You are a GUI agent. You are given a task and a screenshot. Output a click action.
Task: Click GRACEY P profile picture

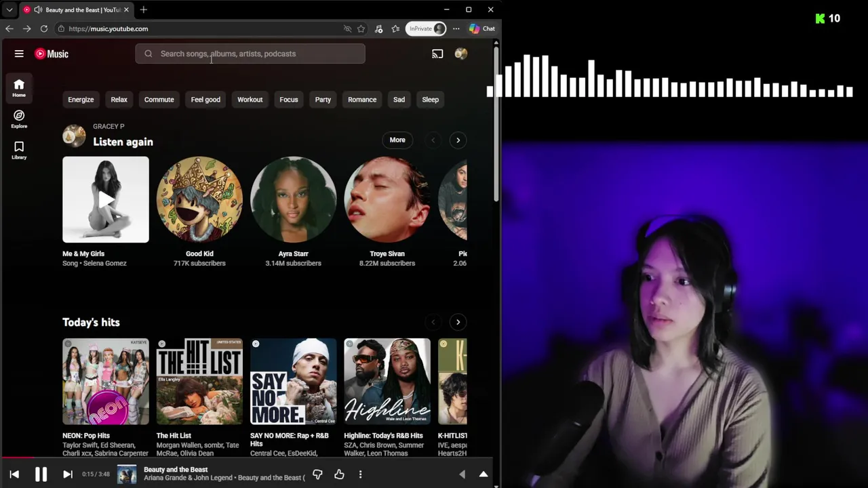click(74, 136)
